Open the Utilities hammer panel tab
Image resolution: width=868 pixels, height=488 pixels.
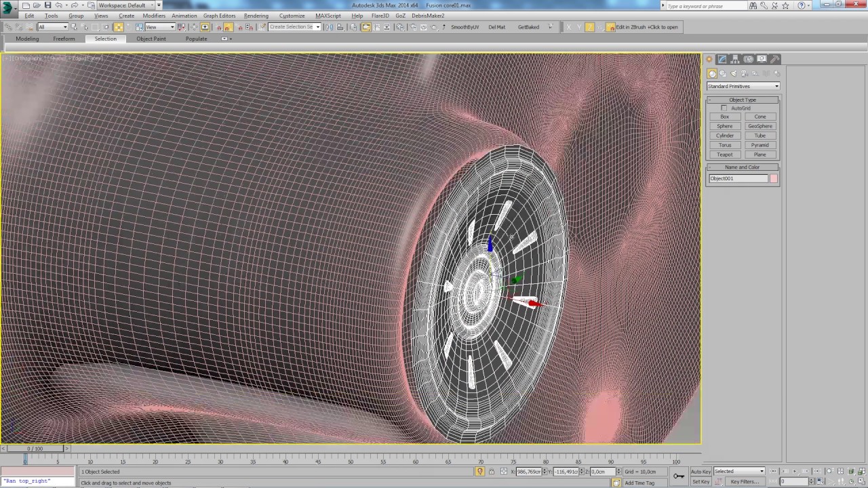pyautogui.click(x=775, y=60)
